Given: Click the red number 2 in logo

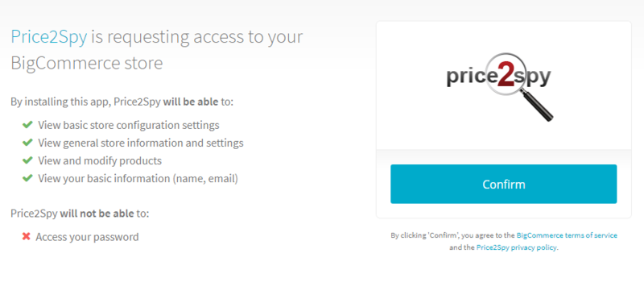Looking at the screenshot, I should (x=506, y=75).
